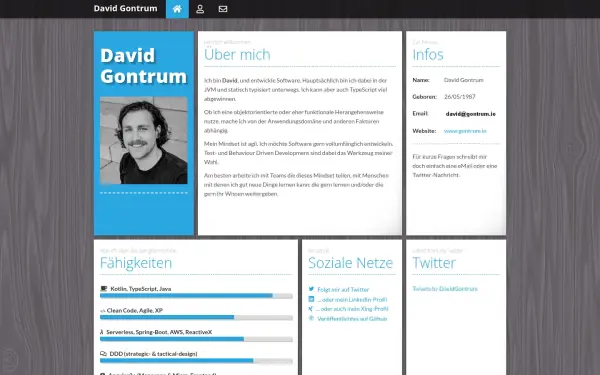Click the 'Soziale Netze' heading
The width and height of the screenshot is (600, 375).
(x=351, y=263)
